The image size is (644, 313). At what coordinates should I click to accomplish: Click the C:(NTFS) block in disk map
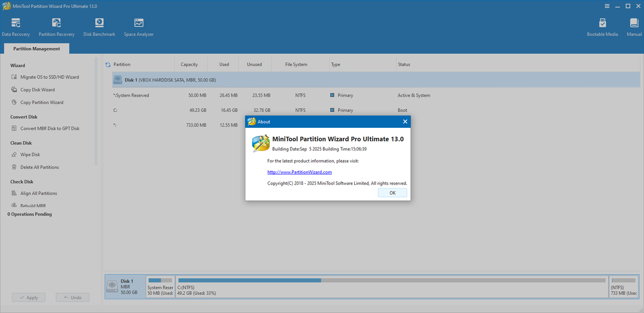coord(391,287)
